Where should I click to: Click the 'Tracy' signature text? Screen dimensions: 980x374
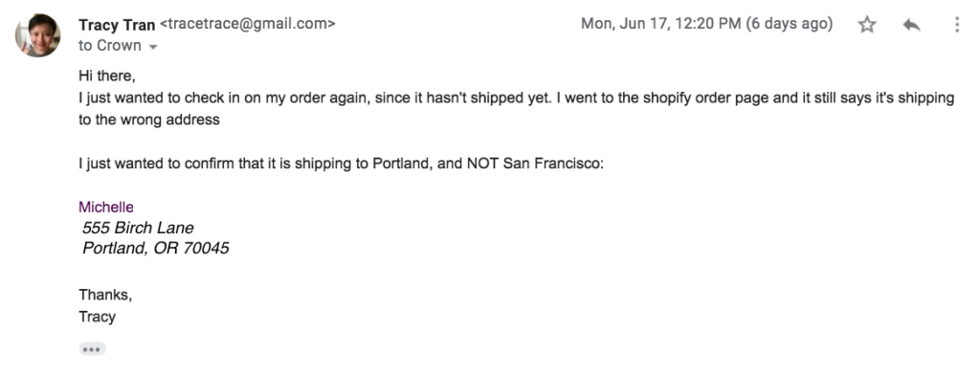98,317
